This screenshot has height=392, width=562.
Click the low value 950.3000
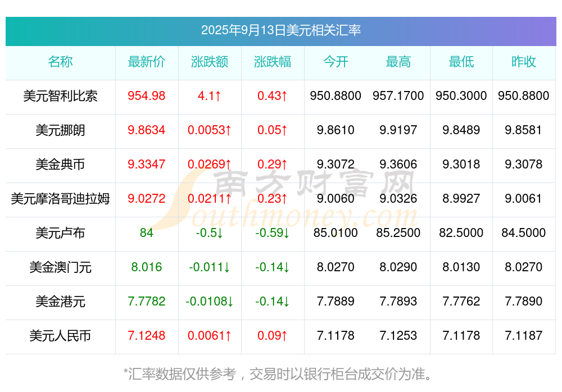point(461,95)
